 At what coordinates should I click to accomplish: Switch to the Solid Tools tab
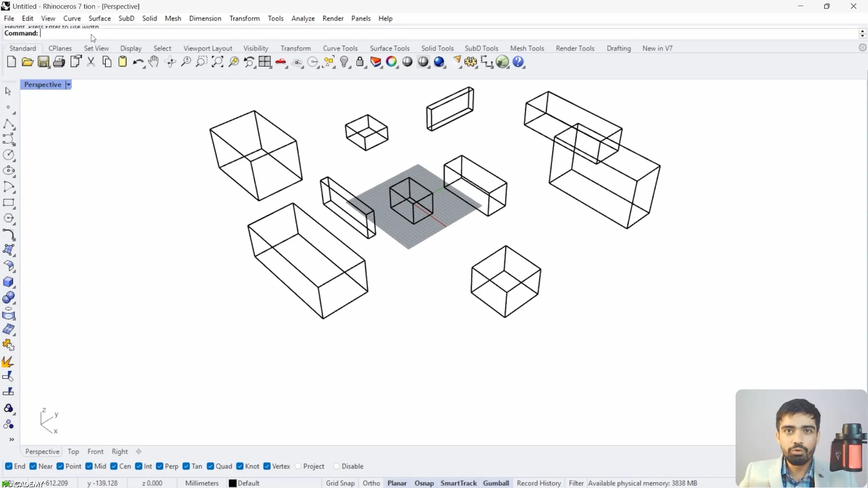pyautogui.click(x=437, y=48)
